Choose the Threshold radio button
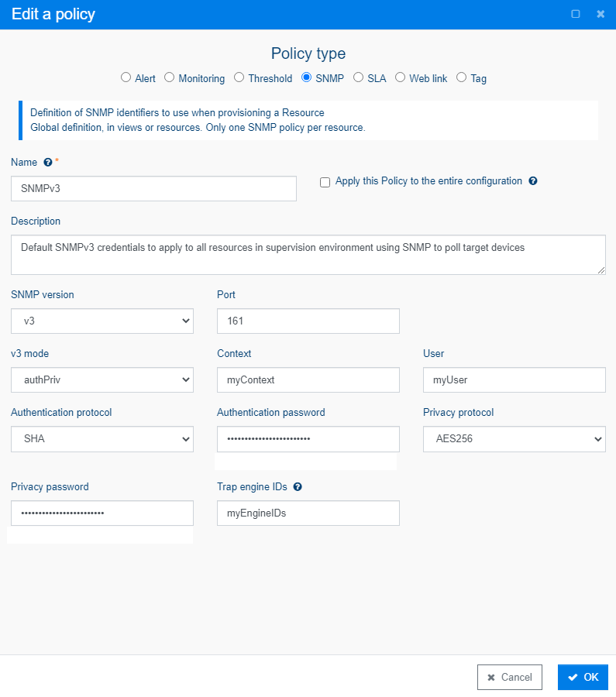The width and height of the screenshot is (616, 697). pos(239,77)
